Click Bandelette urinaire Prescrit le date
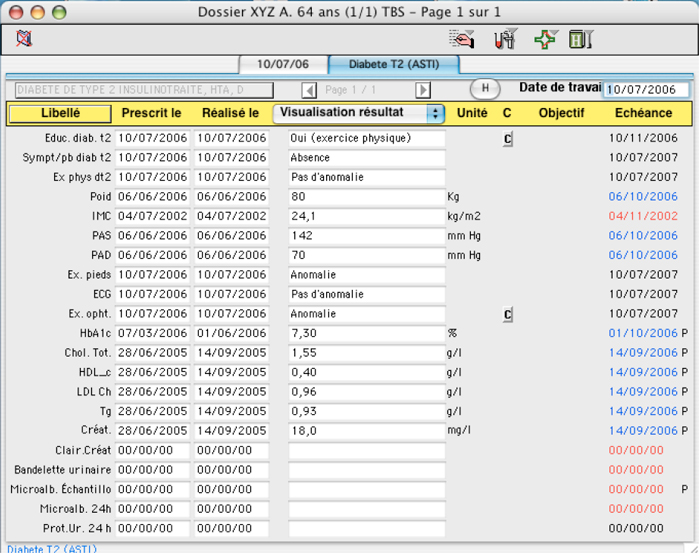Screen dimensions: 700x554 [153, 470]
